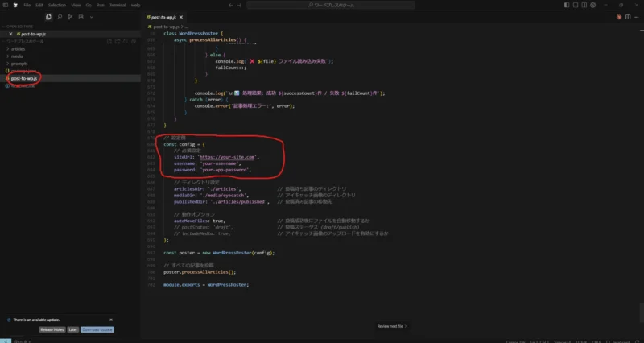
Task: Close the post-to-wp.js editor tab
Action: [x=180, y=17]
